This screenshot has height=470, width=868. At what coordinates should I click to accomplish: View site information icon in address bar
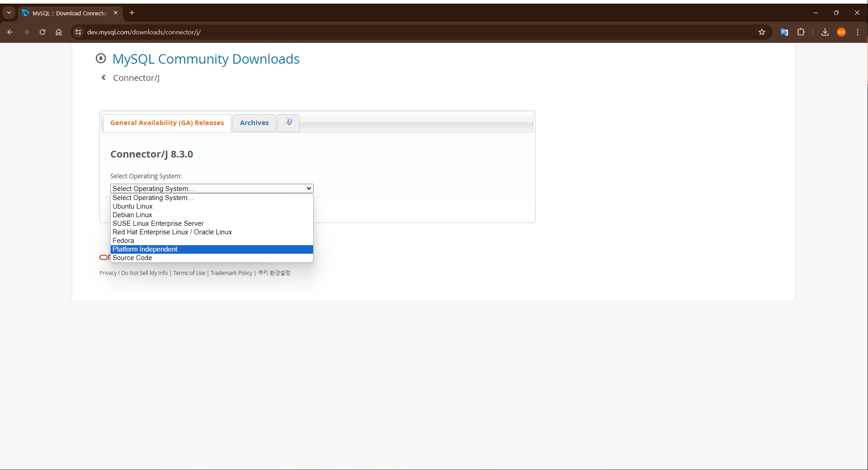point(78,32)
